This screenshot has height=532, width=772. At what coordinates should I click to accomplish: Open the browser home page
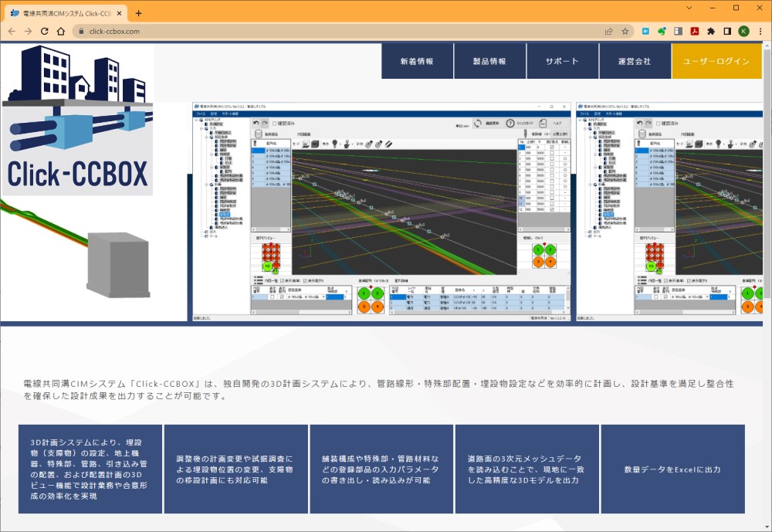[x=60, y=31]
